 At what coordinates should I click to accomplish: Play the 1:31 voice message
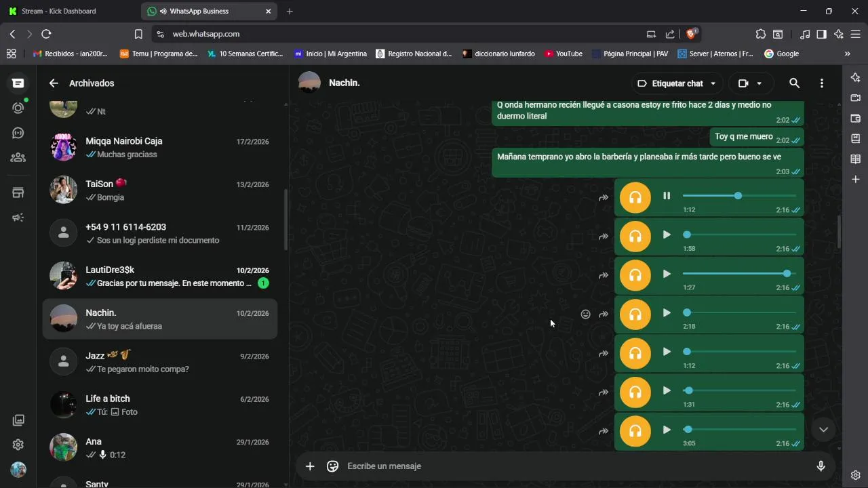pos(667,390)
